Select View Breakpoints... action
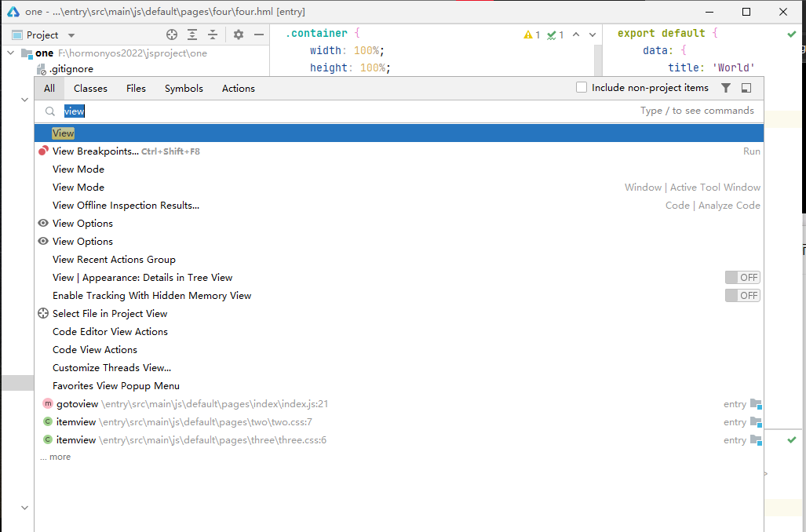This screenshot has height=532, width=806. coord(399,151)
